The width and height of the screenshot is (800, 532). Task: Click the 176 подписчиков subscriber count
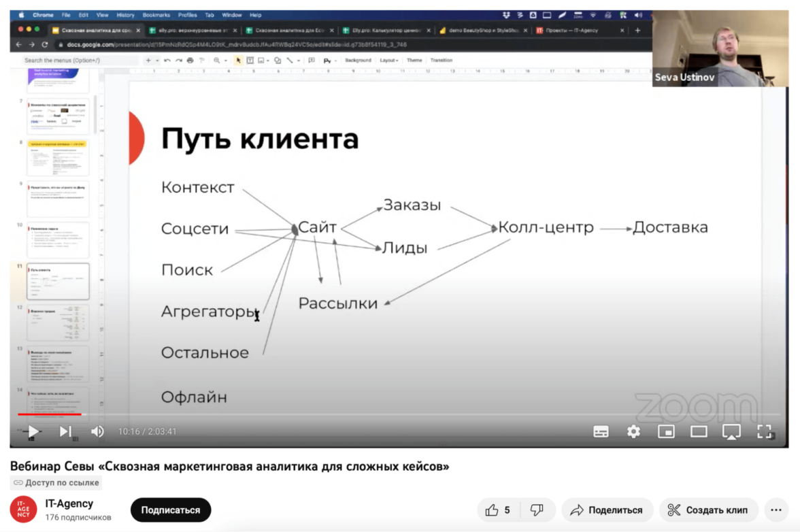[x=78, y=517]
